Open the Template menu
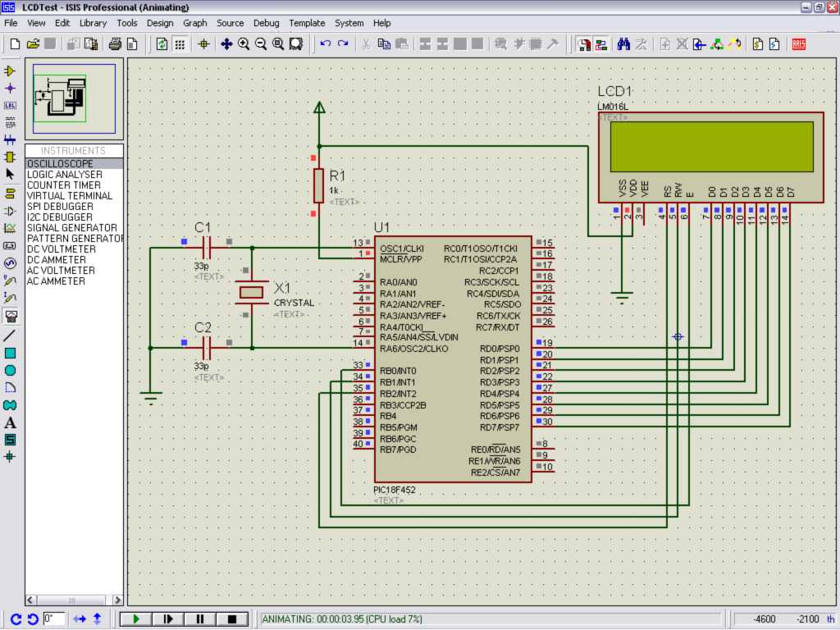 click(307, 23)
